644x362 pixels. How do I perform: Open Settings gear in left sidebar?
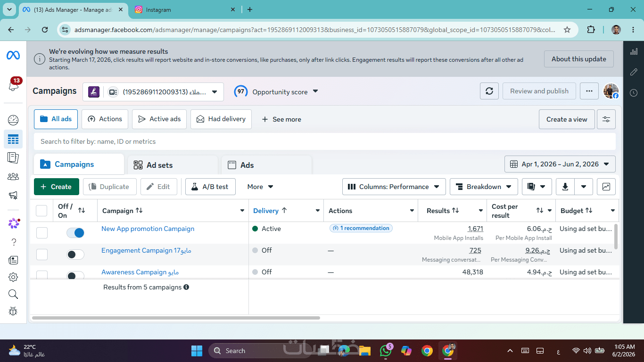pyautogui.click(x=13, y=277)
